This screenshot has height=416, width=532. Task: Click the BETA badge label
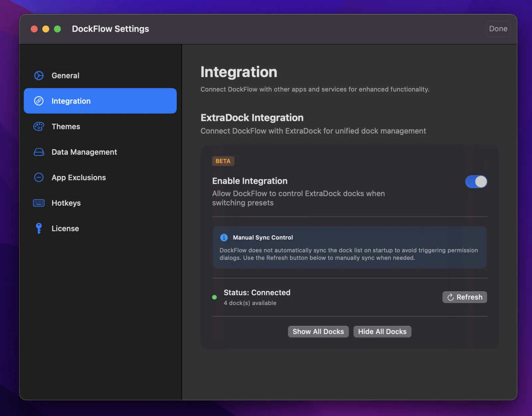[223, 161]
